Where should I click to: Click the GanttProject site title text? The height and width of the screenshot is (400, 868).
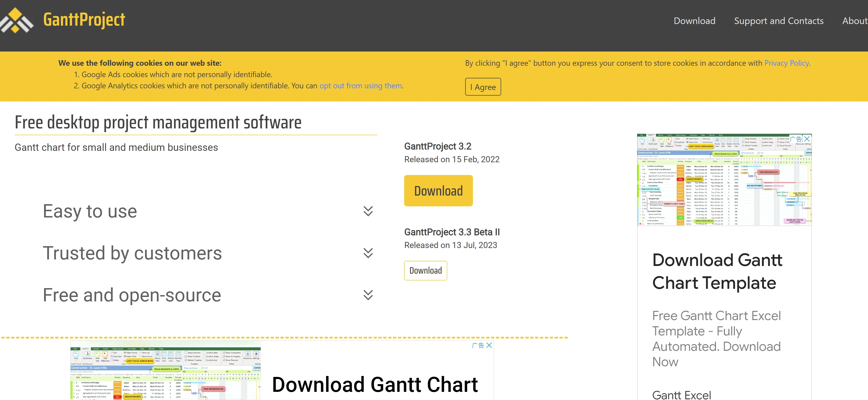[x=84, y=20]
